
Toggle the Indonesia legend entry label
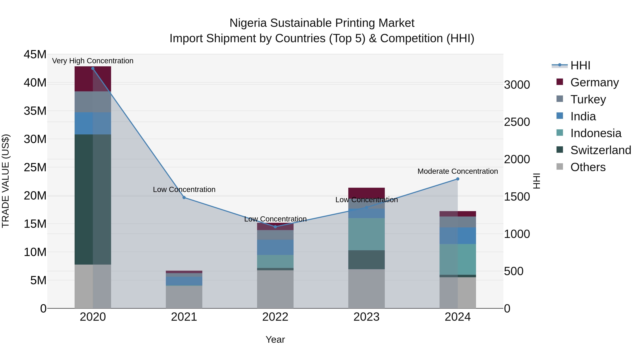coord(596,133)
